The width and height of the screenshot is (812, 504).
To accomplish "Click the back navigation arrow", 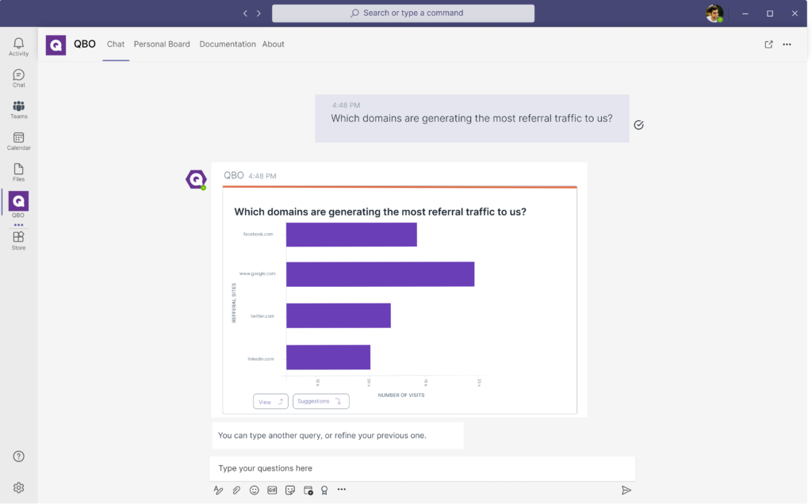I will [245, 13].
